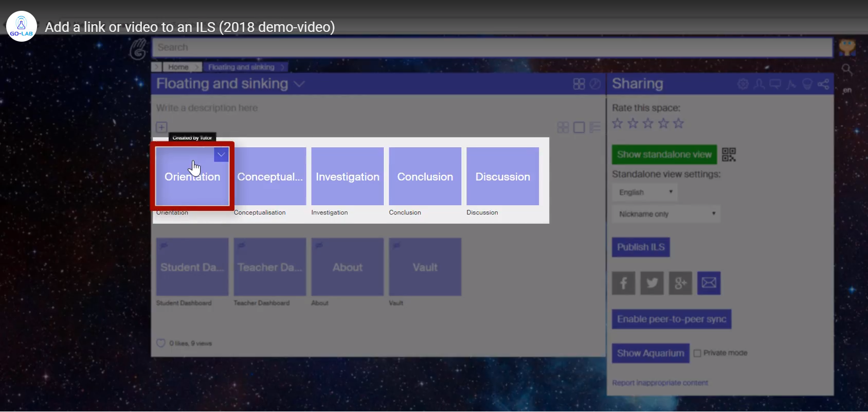The image size is (868, 412).
Task: Click the members icon in Sharing header
Action: [x=759, y=84]
